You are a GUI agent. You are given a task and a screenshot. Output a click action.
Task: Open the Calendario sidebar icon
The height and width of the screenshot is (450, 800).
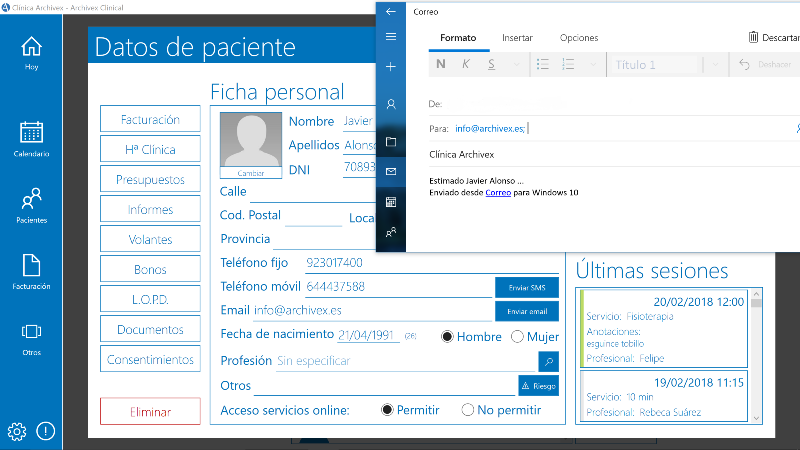(31, 138)
